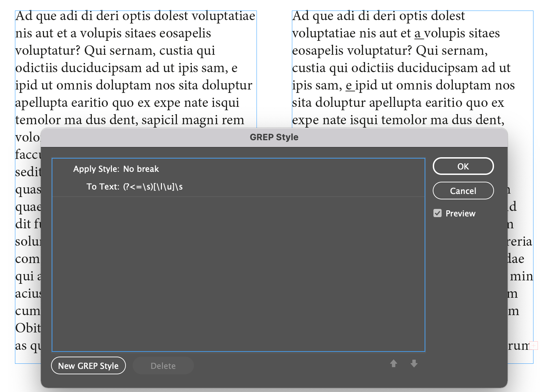Open the Apply Style dropdown showing No break

141,169
